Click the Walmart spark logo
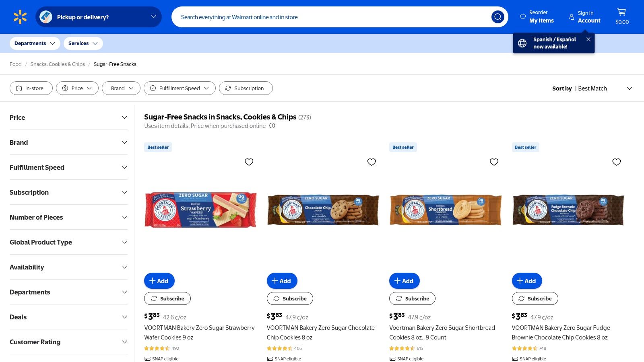Image resolution: width=644 pixels, height=362 pixels. pyautogui.click(x=20, y=17)
